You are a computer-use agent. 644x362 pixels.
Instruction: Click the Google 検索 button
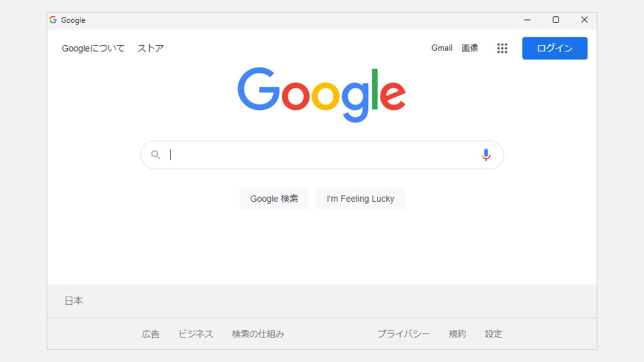coord(274,199)
